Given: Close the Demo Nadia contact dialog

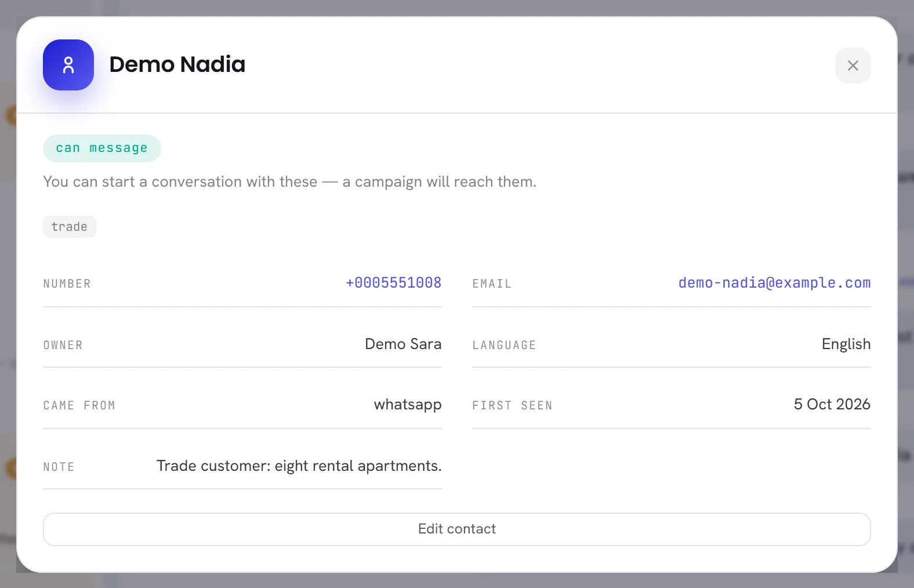Looking at the screenshot, I should [853, 66].
